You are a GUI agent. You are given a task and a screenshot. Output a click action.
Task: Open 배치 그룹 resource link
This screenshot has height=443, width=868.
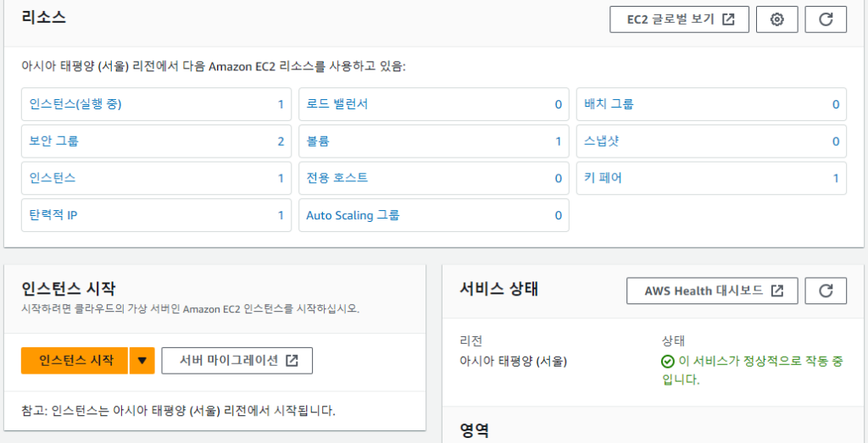609,104
